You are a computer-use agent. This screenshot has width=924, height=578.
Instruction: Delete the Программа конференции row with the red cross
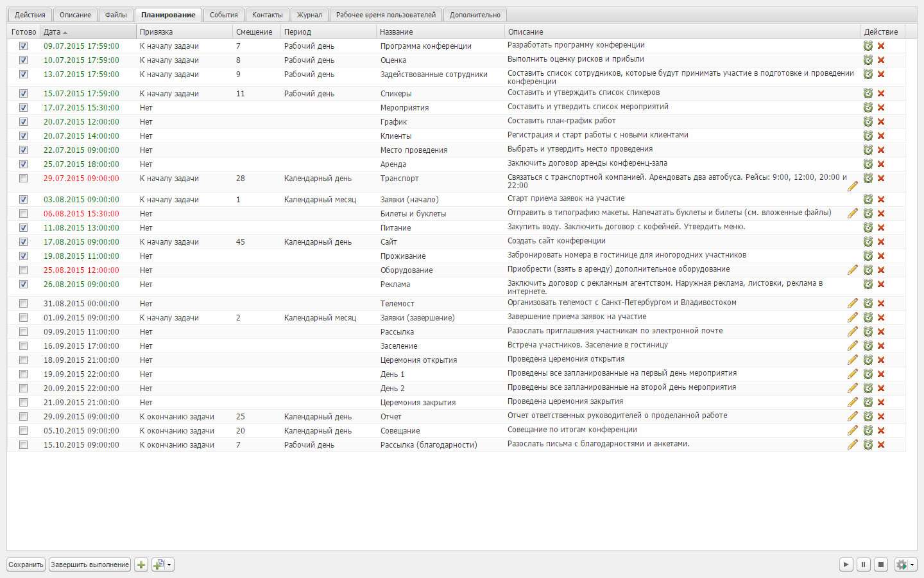tap(881, 46)
